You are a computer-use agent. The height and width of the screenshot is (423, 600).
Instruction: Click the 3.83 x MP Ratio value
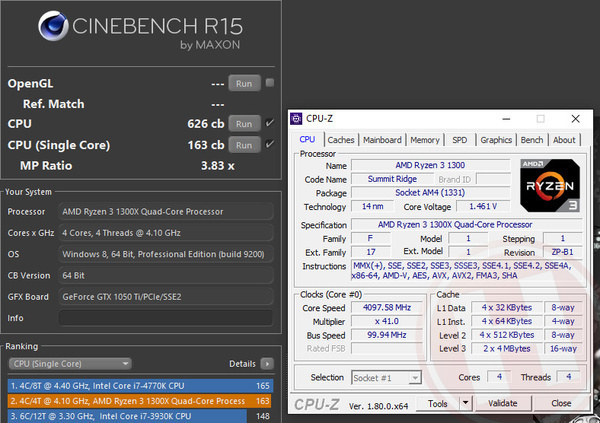click(x=218, y=166)
